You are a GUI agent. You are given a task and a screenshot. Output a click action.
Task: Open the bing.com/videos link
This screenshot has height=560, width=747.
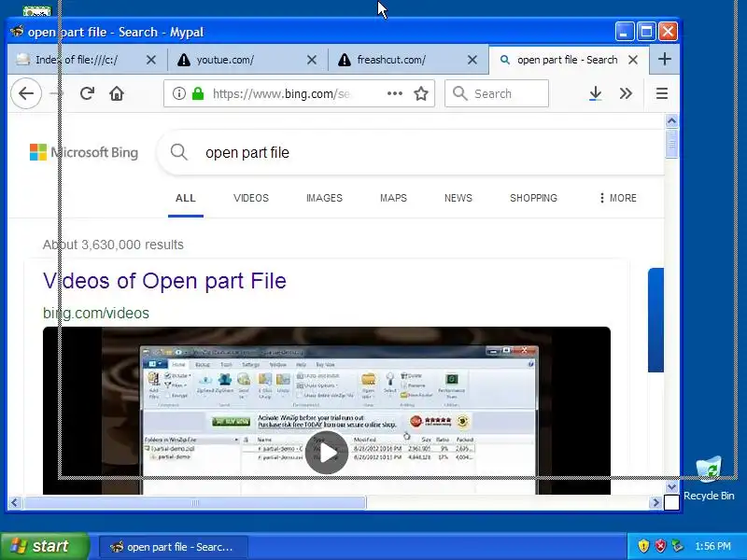[96, 313]
